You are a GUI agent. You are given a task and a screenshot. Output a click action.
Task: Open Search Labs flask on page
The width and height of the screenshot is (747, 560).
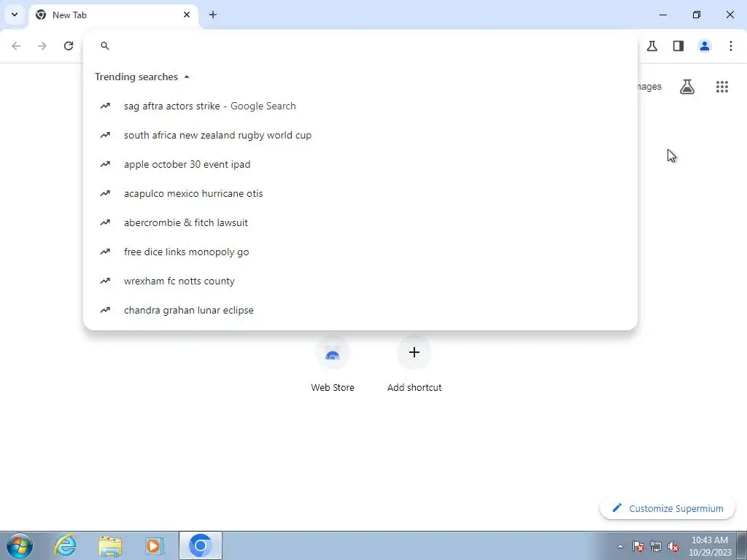coord(687,87)
